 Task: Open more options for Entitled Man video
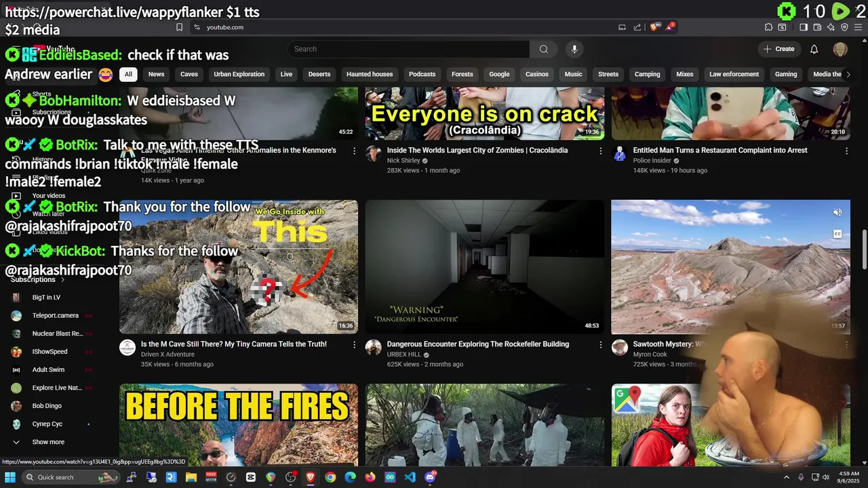846,151
